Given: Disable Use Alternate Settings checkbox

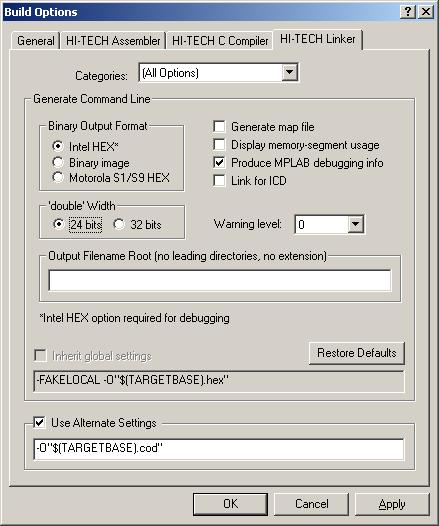Looking at the screenshot, I should click(40, 423).
